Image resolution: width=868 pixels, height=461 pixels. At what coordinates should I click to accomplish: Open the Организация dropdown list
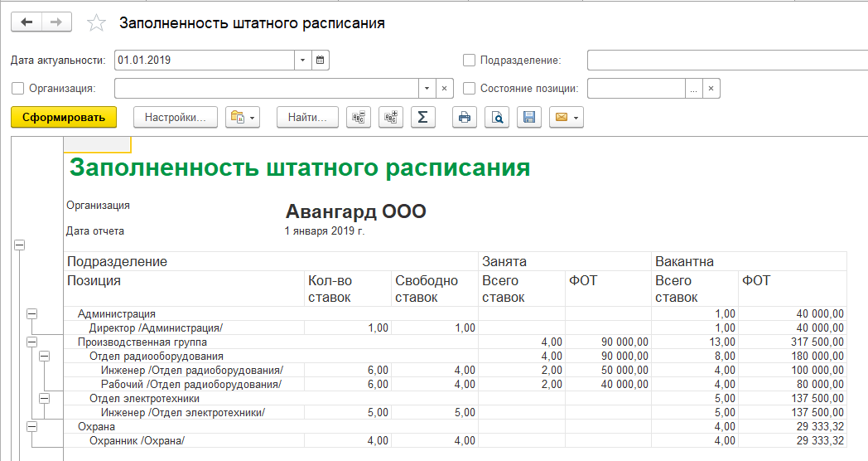point(427,89)
